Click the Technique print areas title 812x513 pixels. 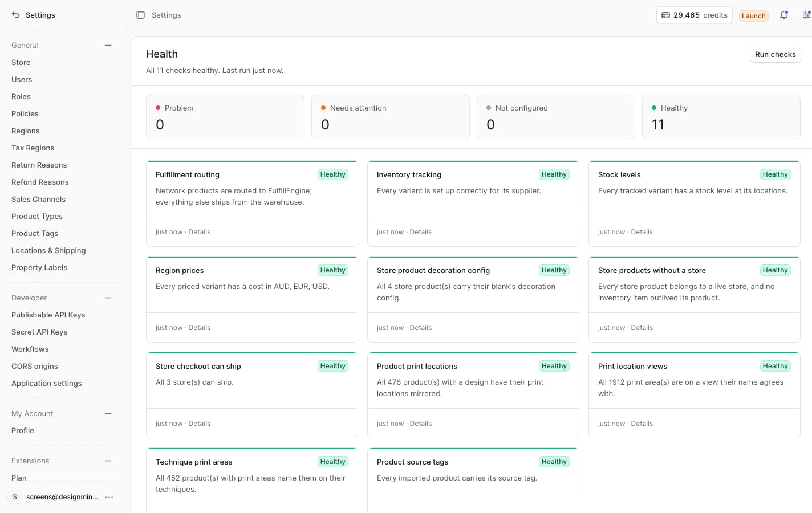tap(194, 462)
